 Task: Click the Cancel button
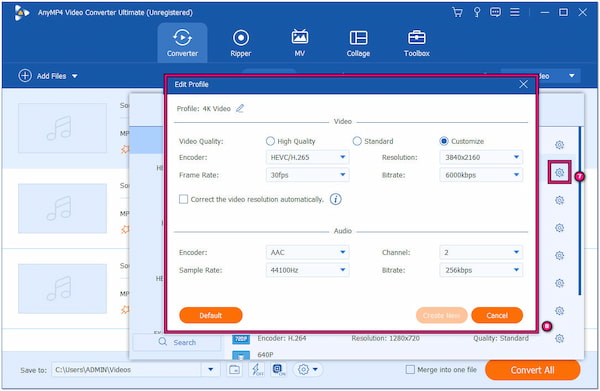coord(497,315)
